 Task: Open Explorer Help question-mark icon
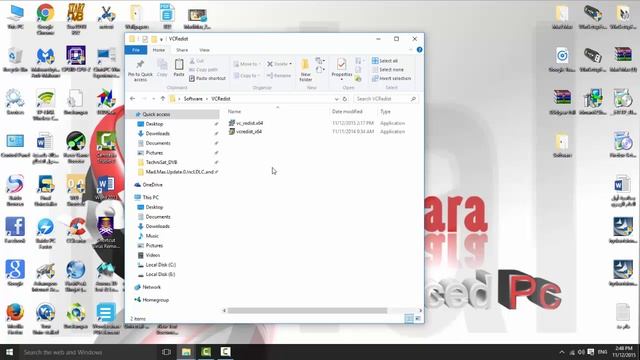(419, 50)
